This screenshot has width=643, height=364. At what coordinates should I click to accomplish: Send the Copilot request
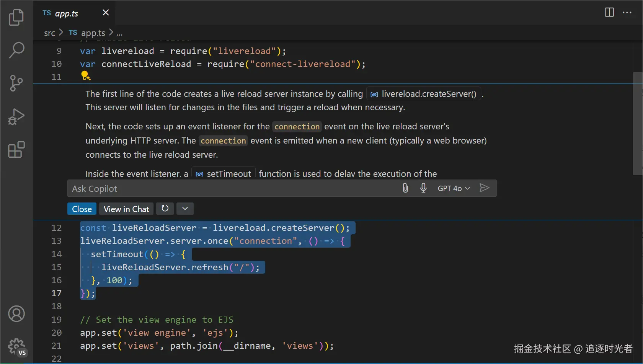pyautogui.click(x=484, y=188)
